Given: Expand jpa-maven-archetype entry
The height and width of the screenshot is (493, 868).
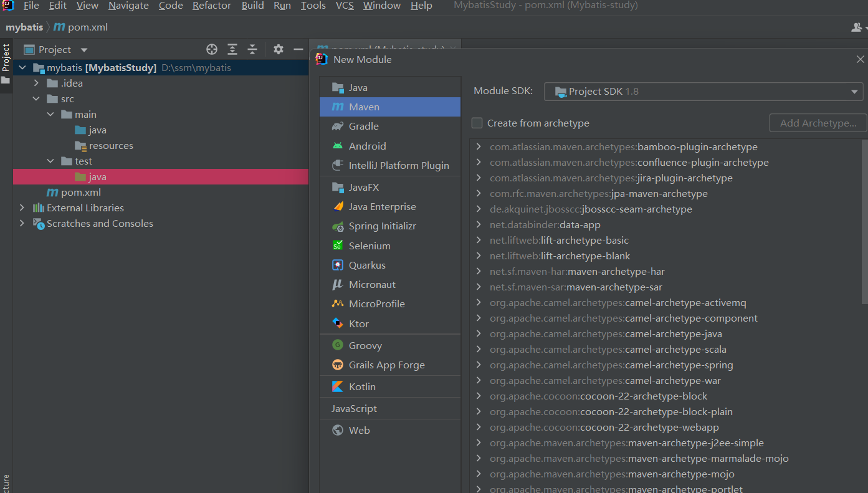Looking at the screenshot, I should [x=479, y=194].
